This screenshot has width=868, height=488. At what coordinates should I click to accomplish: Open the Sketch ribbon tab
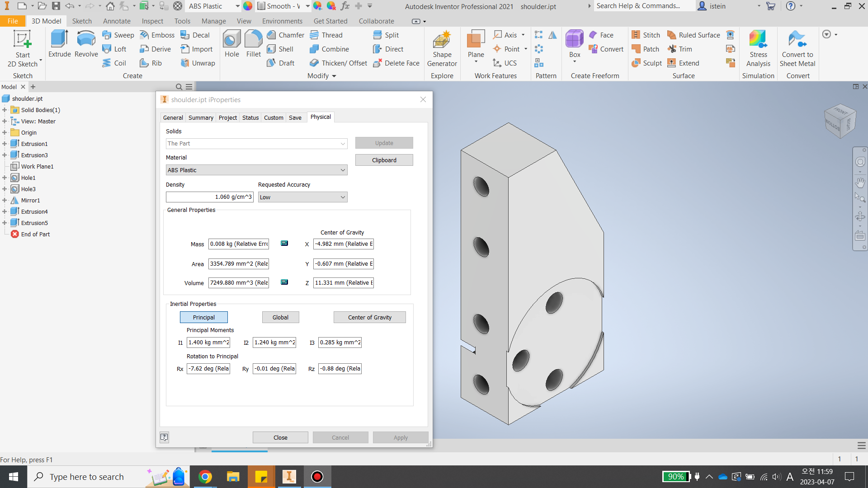click(x=82, y=21)
